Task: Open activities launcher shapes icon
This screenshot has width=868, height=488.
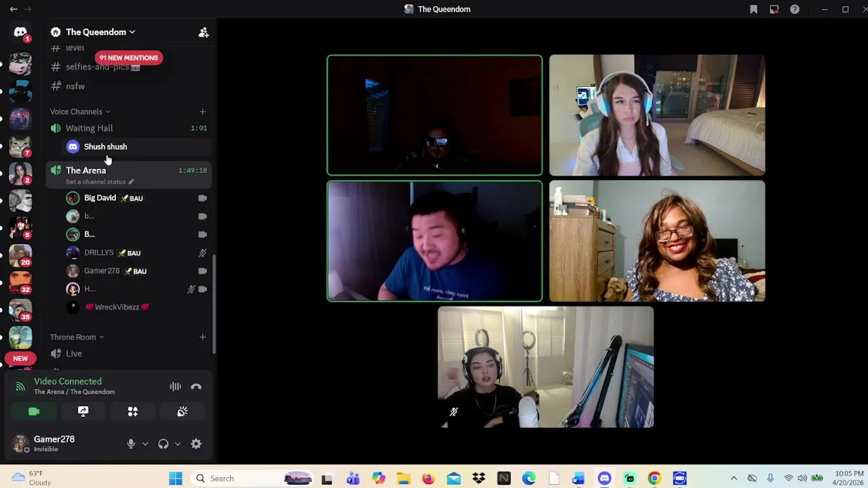Action: 133,411
